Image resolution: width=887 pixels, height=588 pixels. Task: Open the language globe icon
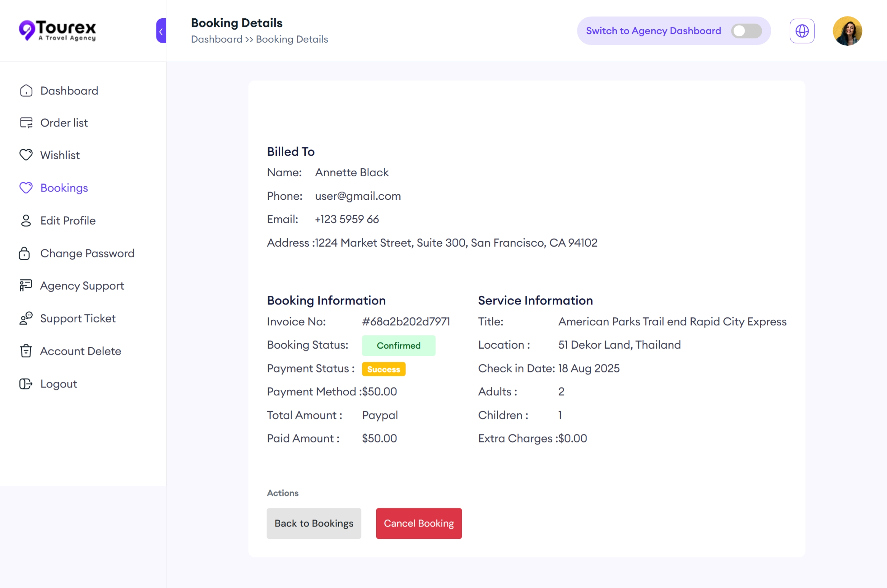(x=802, y=31)
